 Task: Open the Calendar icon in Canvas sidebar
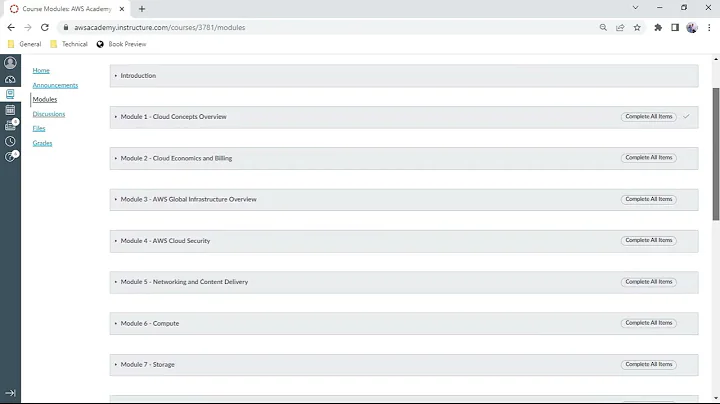10,110
